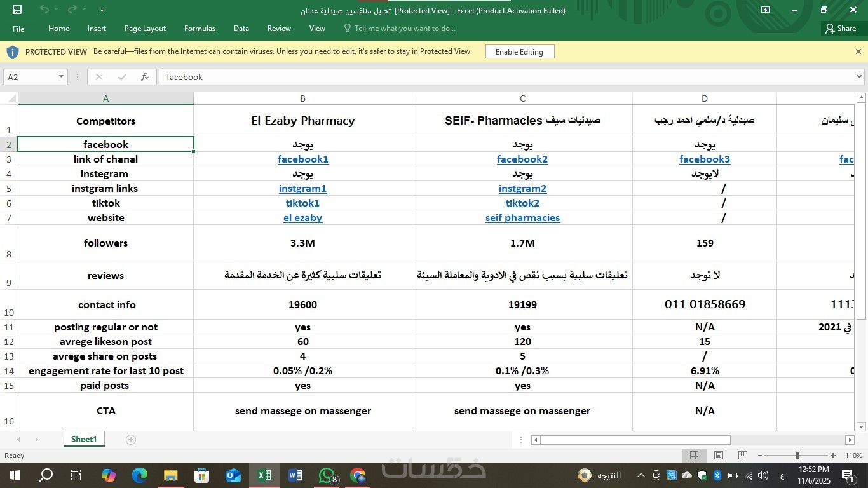This screenshot has height=488, width=868.
Task: Open the instgram2 link
Action: click(x=522, y=189)
